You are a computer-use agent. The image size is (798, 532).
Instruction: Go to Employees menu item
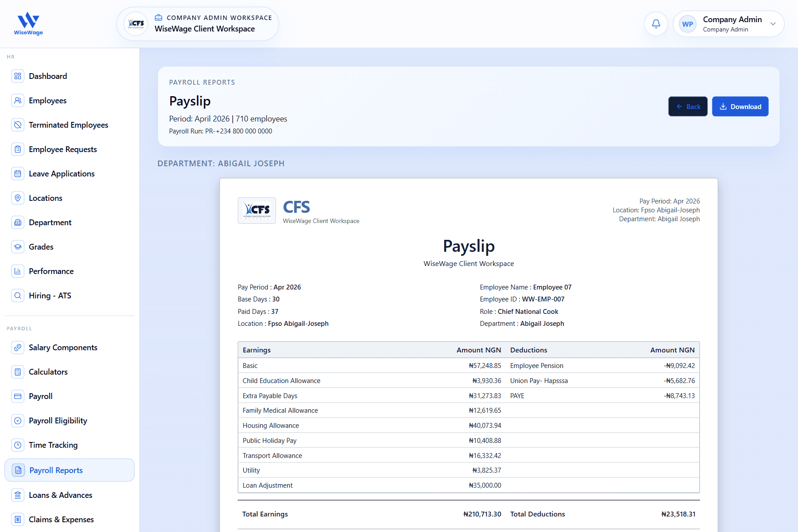pos(69,101)
